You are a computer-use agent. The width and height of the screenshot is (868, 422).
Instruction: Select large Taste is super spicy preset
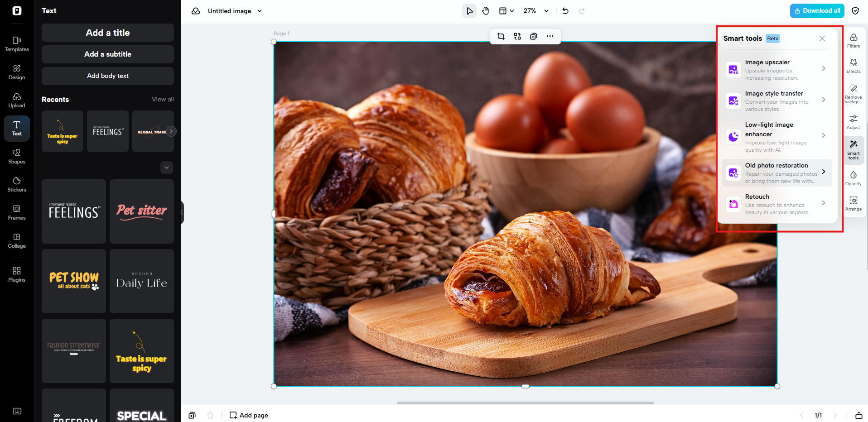coord(142,351)
